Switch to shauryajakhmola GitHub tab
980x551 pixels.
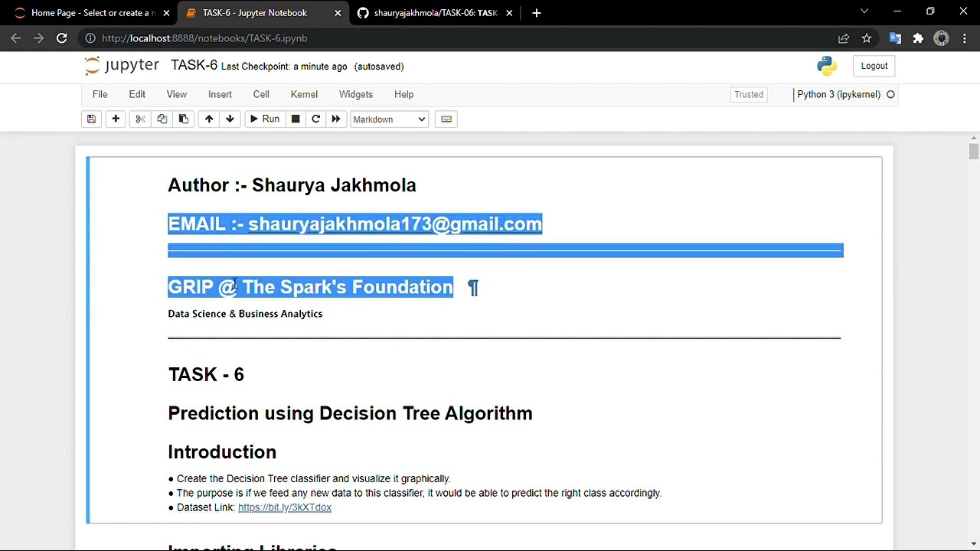pyautogui.click(x=436, y=13)
